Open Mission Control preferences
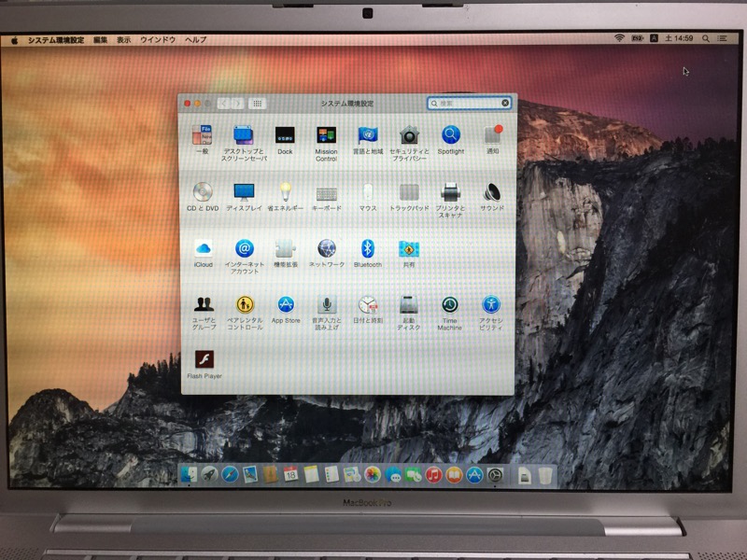 [x=326, y=143]
